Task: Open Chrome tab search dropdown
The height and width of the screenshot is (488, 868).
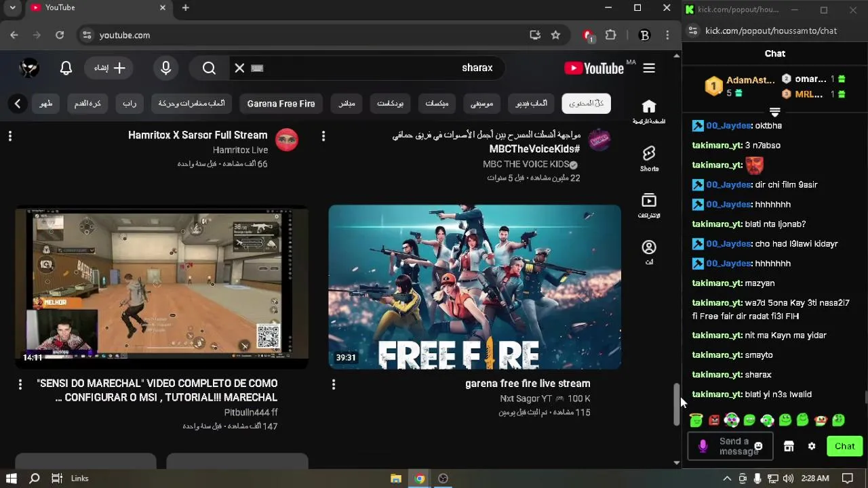Action: click(12, 7)
